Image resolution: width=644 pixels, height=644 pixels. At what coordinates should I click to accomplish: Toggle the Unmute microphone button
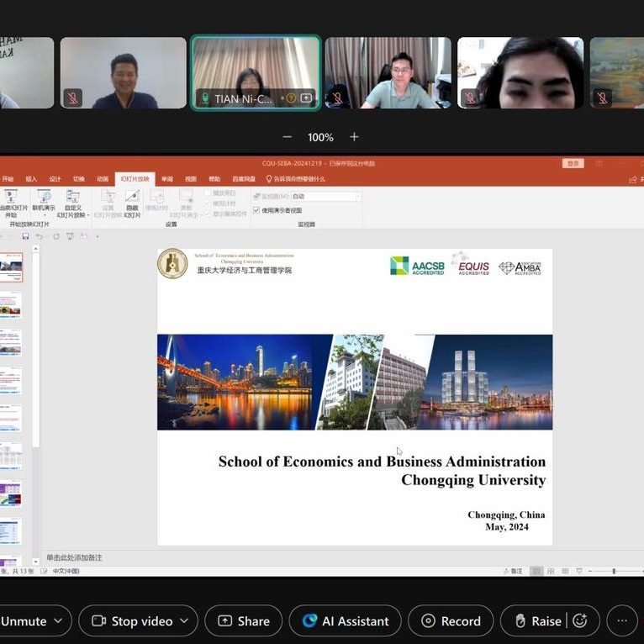pos(24,621)
